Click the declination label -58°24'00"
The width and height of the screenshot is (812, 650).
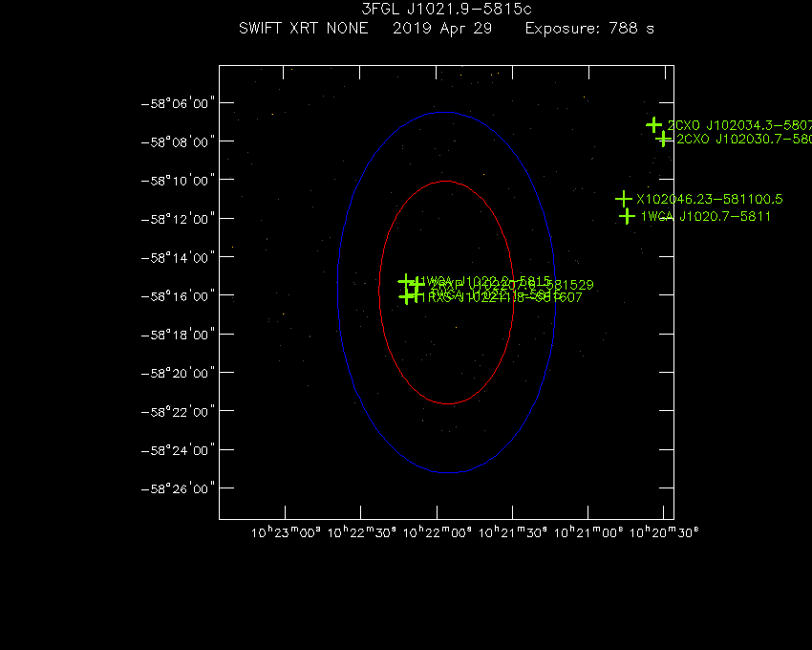point(178,450)
